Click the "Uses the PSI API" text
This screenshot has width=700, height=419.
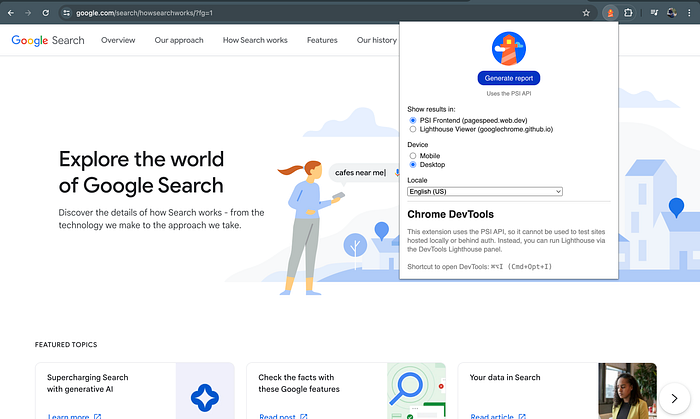coord(509,94)
